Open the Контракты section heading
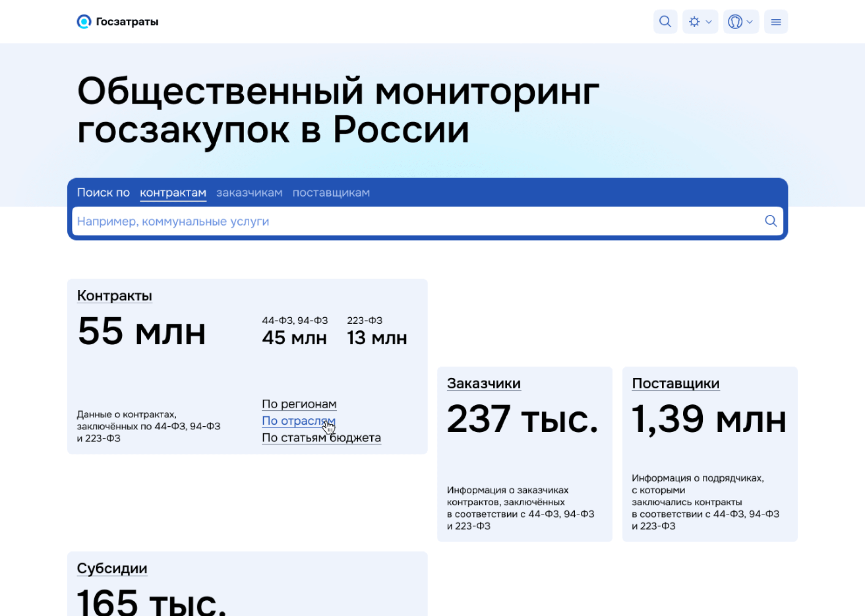 114,296
